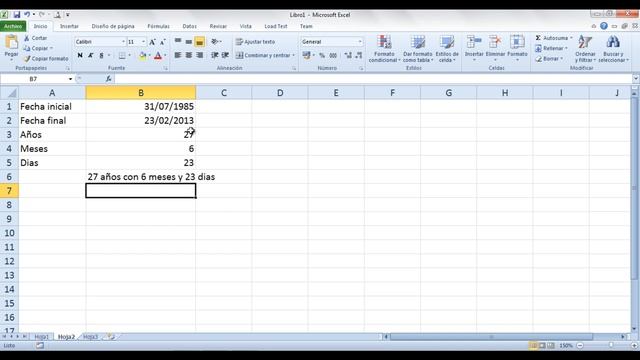Screen dimensions: 640x360
Task: Switch to the Insertar ribbon tab
Action: pyautogui.click(x=69, y=26)
